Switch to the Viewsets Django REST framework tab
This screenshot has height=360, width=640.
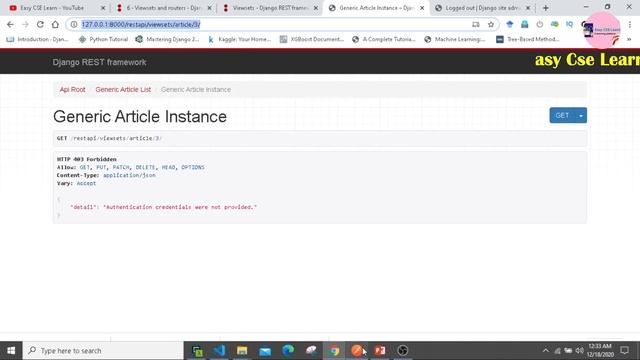pyautogui.click(x=269, y=8)
